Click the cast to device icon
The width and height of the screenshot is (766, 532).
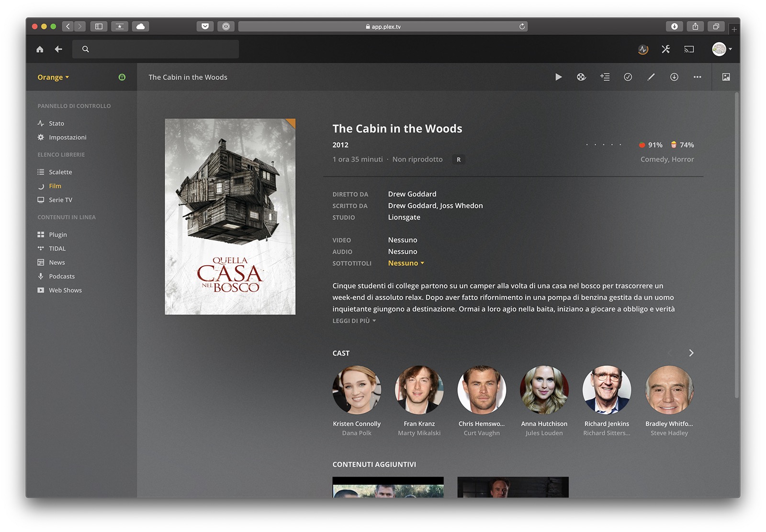(689, 49)
